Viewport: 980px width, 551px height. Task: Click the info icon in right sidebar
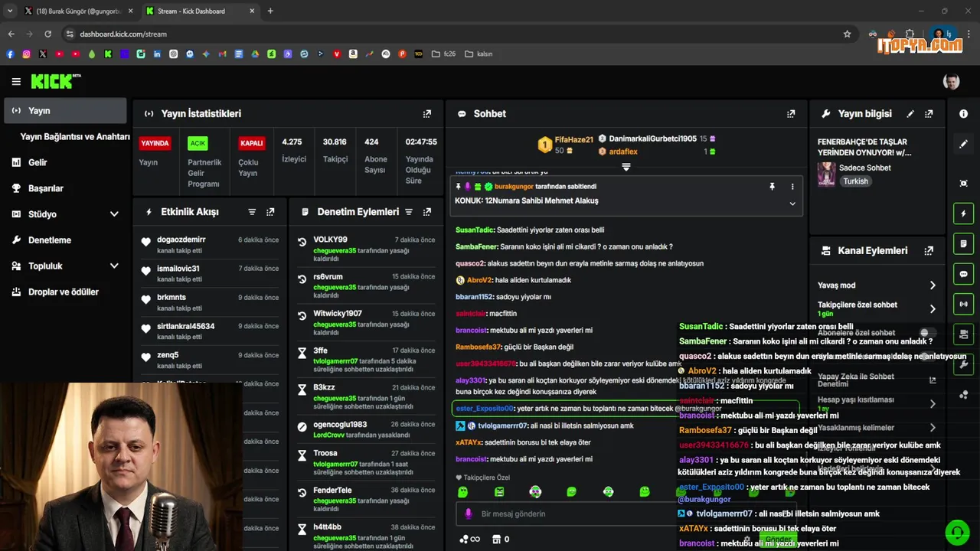tap(963, 113)
